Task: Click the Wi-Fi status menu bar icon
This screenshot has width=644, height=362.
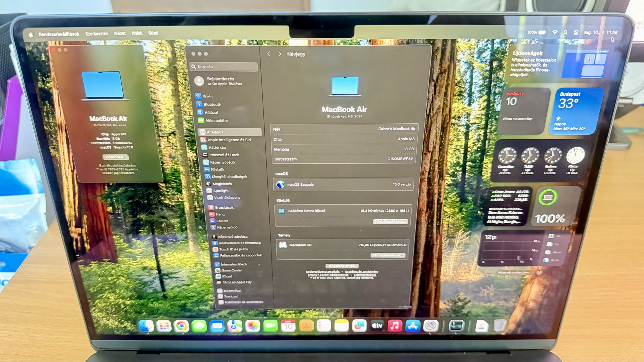Action: (x=555, y=33)
